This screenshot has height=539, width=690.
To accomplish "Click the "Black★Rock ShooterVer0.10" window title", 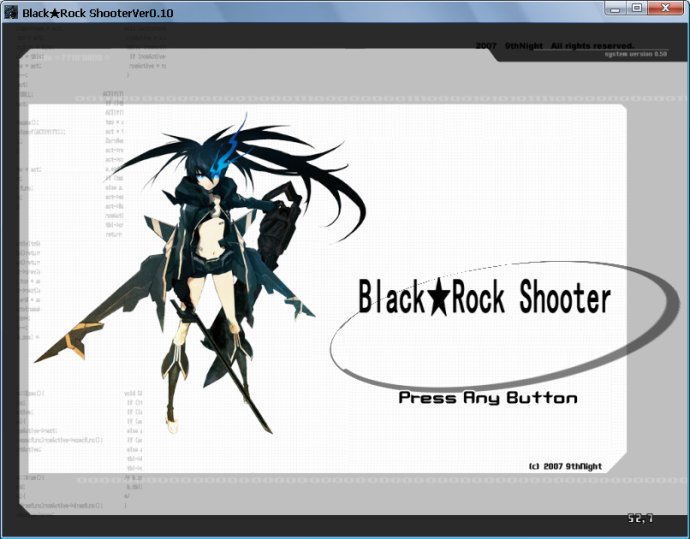I will [x=98, y=13].
